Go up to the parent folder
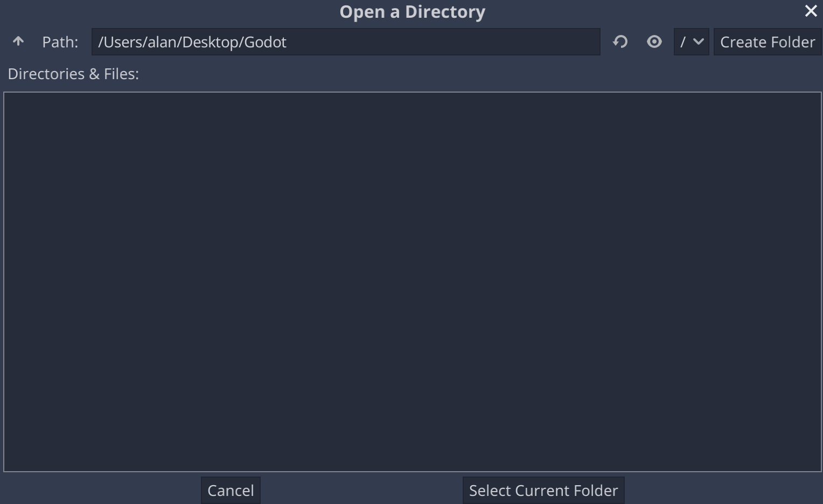Viewport: 823px width, 504px height. pos(18,41)
